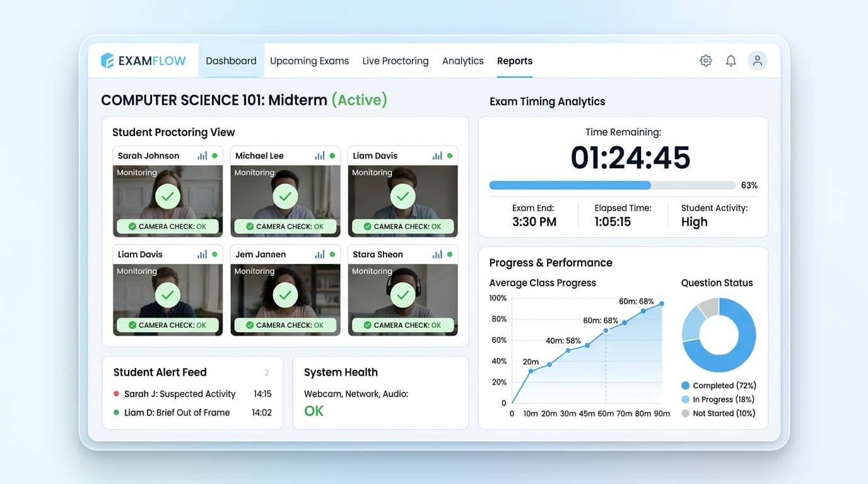Viewport: 868px width, 484px height.
Task: Click the Completed (72%) legend swatch
Action: [x=686, y=386]
